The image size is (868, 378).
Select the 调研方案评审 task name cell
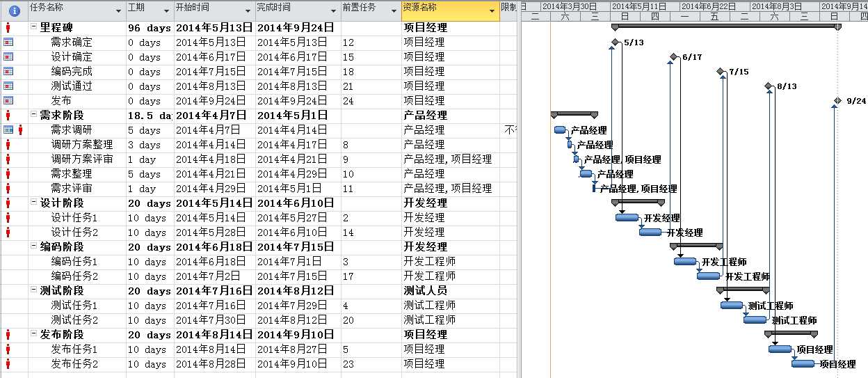(x=77, y=159)
